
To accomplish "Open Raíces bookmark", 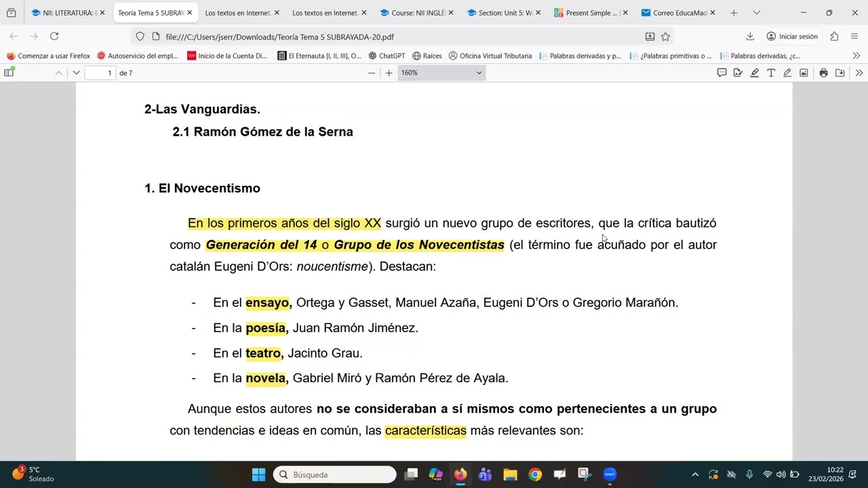I will click(x=427, y=56).
